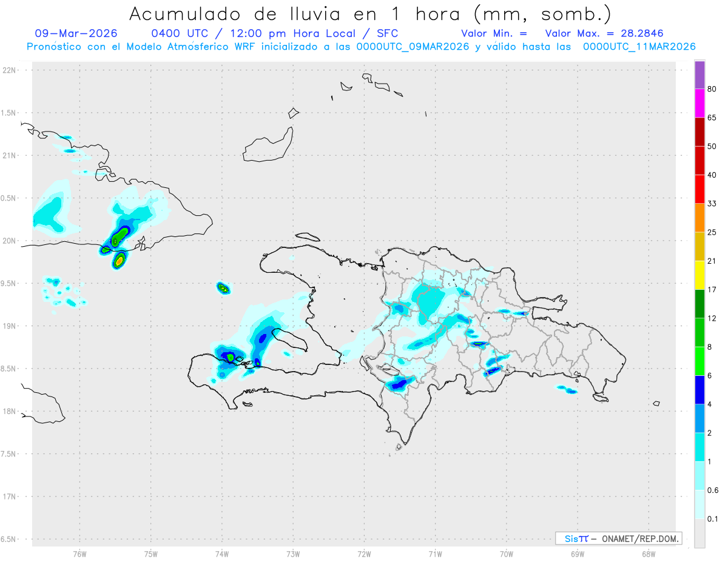Click the legend value '80'
Screen dimensions: 728x562
712,89
